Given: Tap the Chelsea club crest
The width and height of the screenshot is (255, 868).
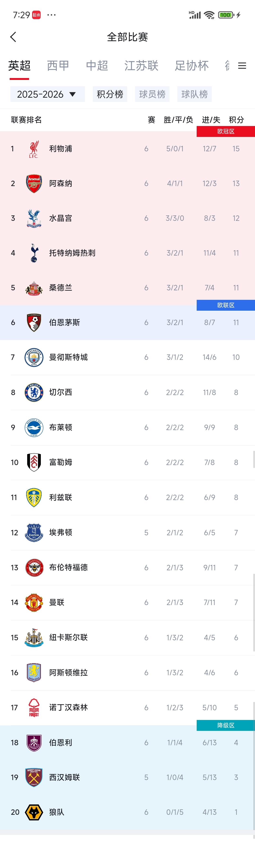Looking at the screenshot, I should [34, 392].
